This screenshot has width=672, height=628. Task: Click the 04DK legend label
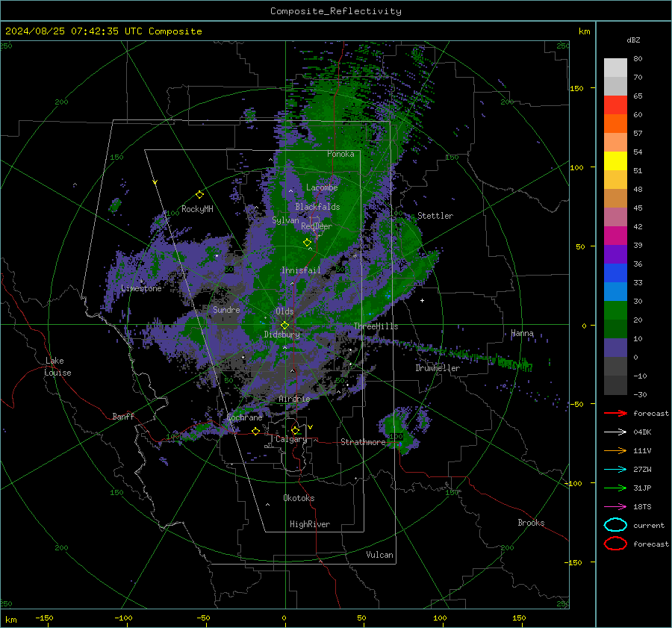coord(642,432)
